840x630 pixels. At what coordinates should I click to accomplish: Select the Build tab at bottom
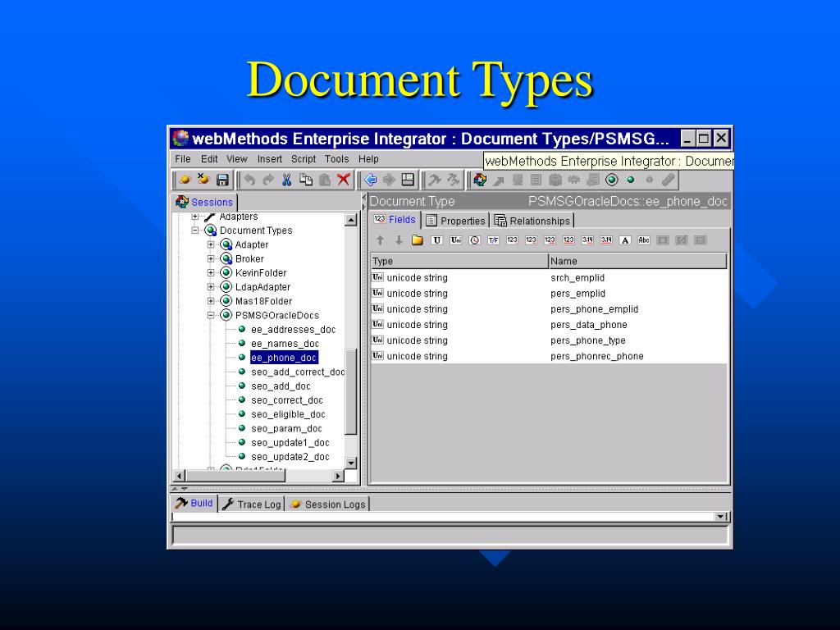(x=194, y=503)
